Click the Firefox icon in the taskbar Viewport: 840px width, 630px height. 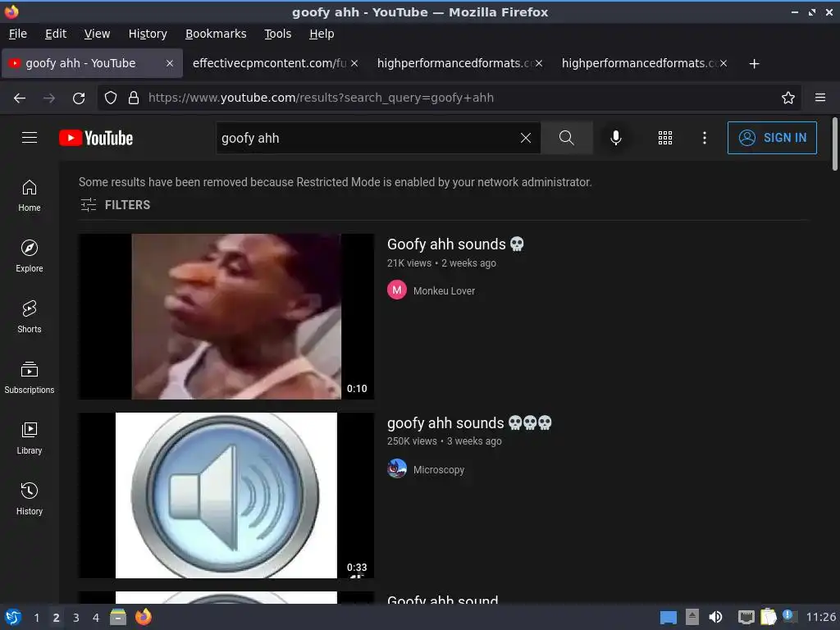tap(143, 617)
